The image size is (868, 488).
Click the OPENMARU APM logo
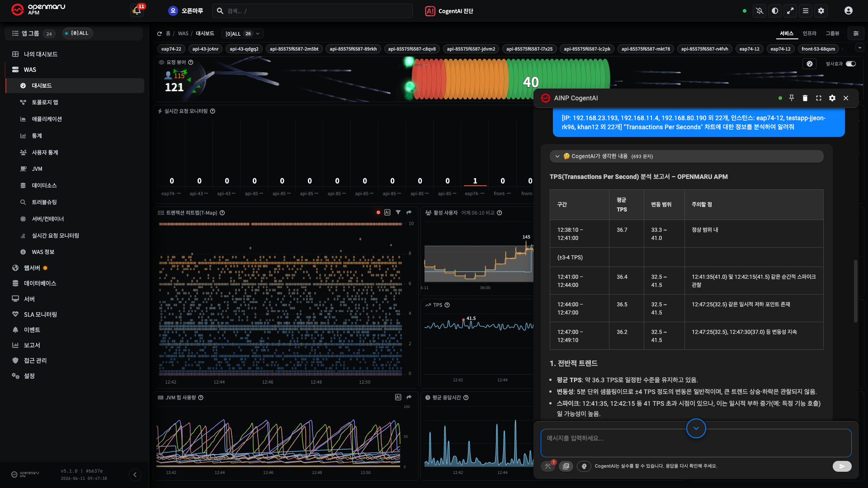(38, 9)
